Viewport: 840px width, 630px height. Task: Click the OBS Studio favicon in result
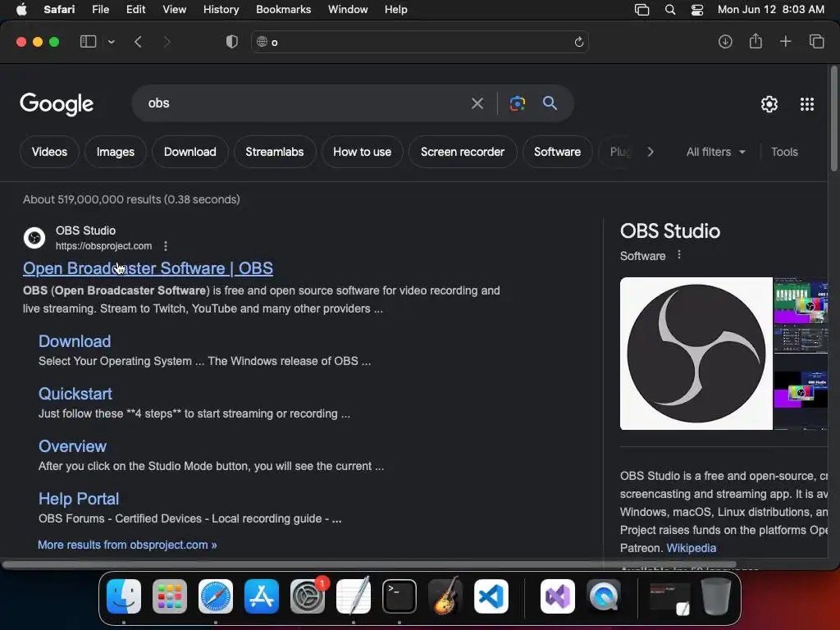pos(34,238)
